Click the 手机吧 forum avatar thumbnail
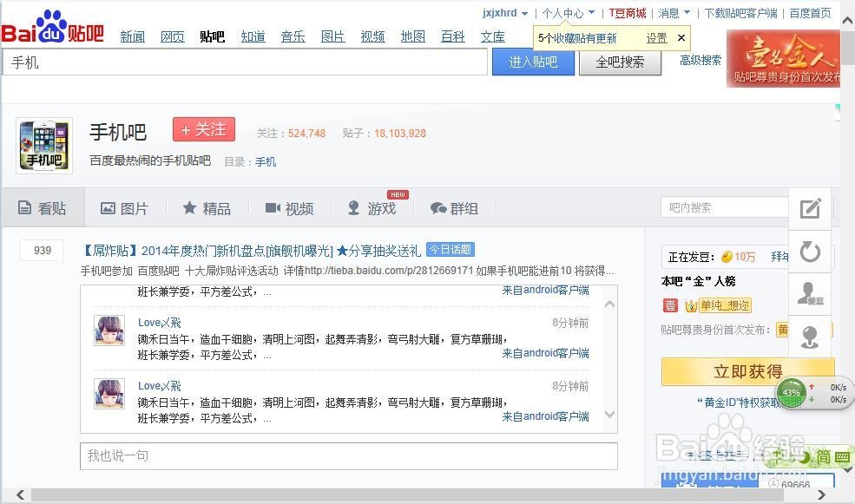The image size is (855, 504). 44,146
